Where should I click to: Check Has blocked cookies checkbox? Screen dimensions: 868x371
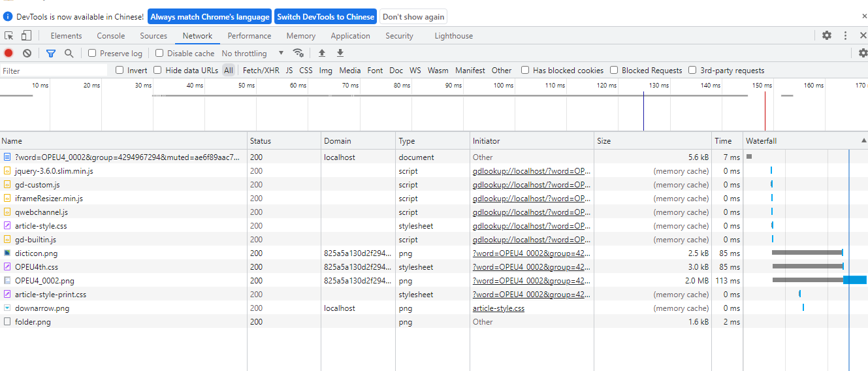pyautogui.click(x=525, y=70)
